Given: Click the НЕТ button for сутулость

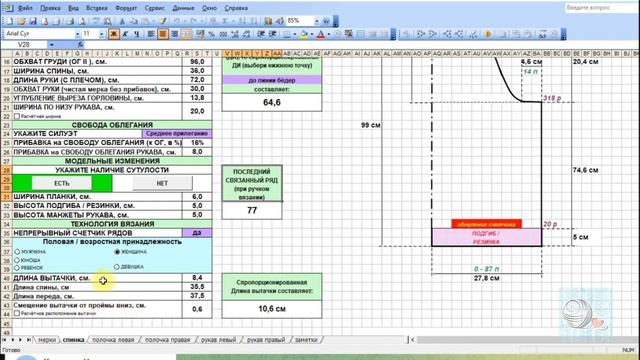Looking at the screenshot, I should click(x=162, y=183).
